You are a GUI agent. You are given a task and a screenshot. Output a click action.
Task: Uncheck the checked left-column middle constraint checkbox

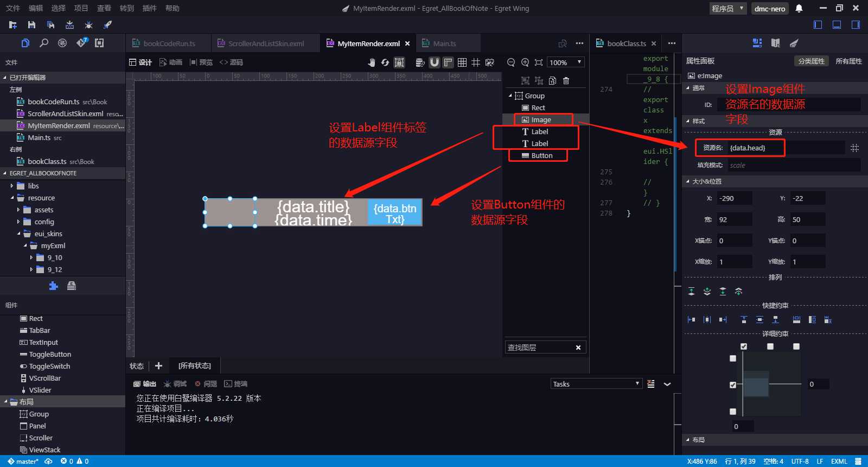pyautogui.click(x=733, y=384)
